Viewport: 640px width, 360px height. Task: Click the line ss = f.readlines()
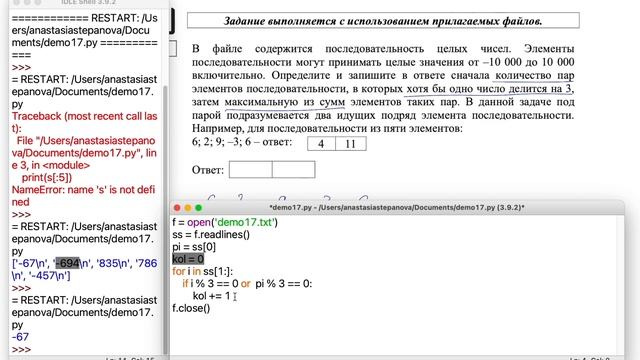[211, 235]
